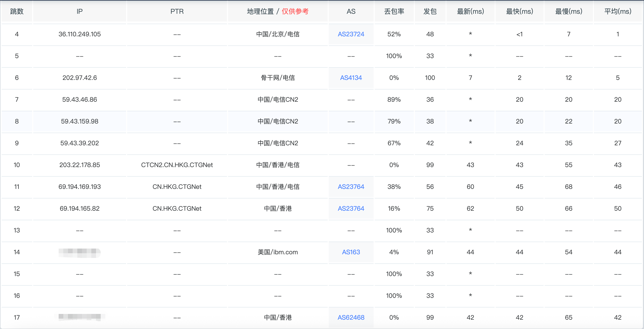Screen dimensions: 644x329
Task: Click the blurred IP in hop 14
Action: coord(79,252)
